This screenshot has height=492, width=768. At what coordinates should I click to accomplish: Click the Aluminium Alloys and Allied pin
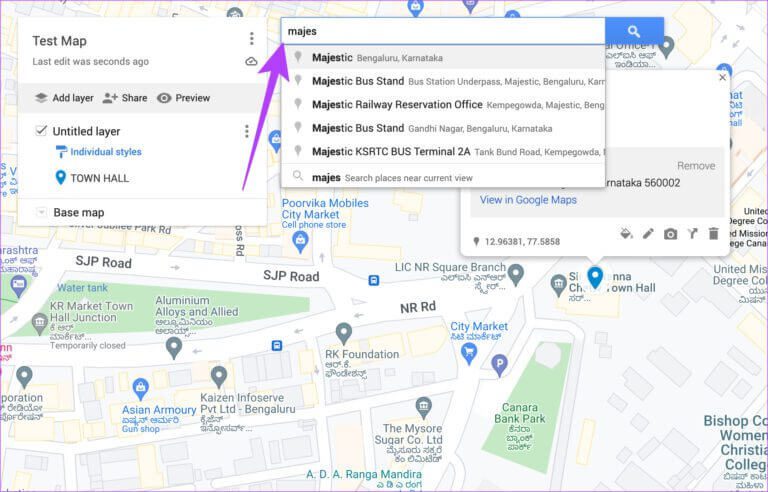(174, 347)
